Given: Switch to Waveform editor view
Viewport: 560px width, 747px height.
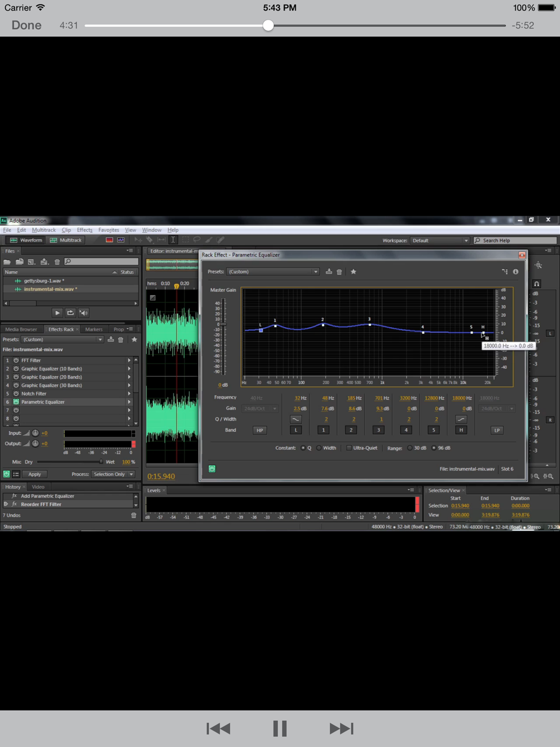Looking at the screenshot, I should [x=26, y=240].
